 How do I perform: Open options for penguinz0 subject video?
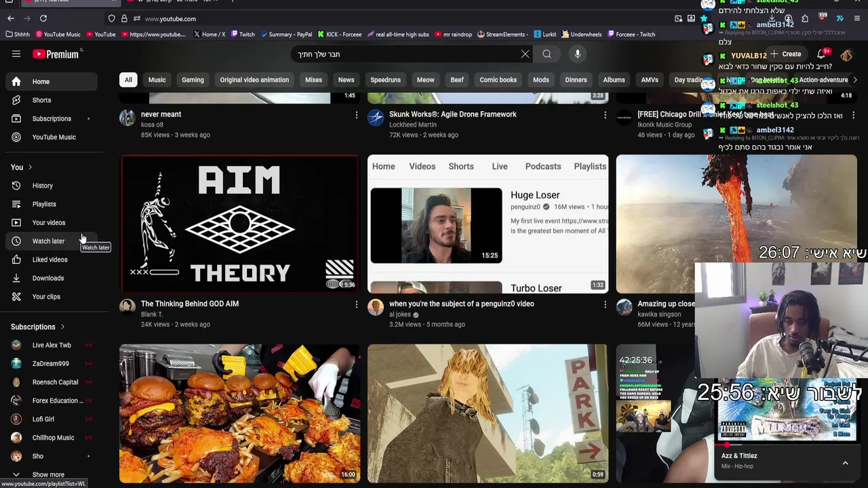605,305
